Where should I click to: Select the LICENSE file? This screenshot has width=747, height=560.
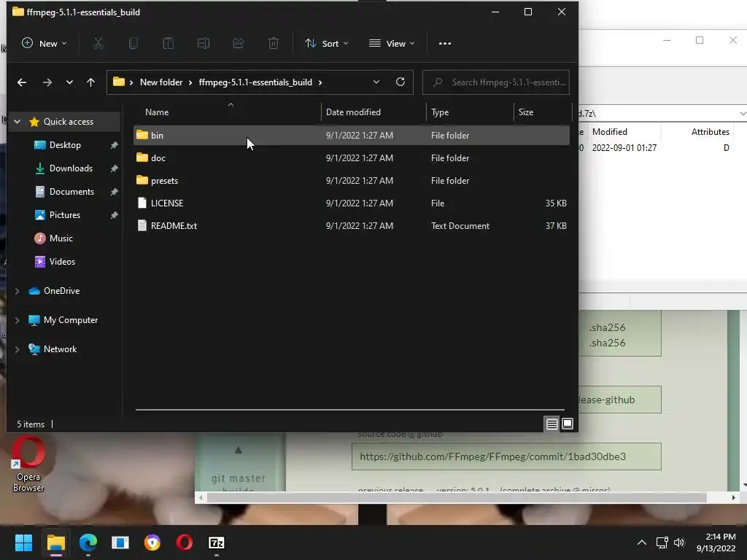(x=352, y=203)
